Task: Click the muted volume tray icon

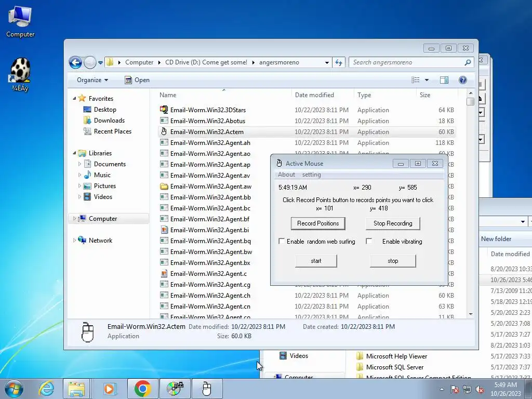Action: pos(480,390)
